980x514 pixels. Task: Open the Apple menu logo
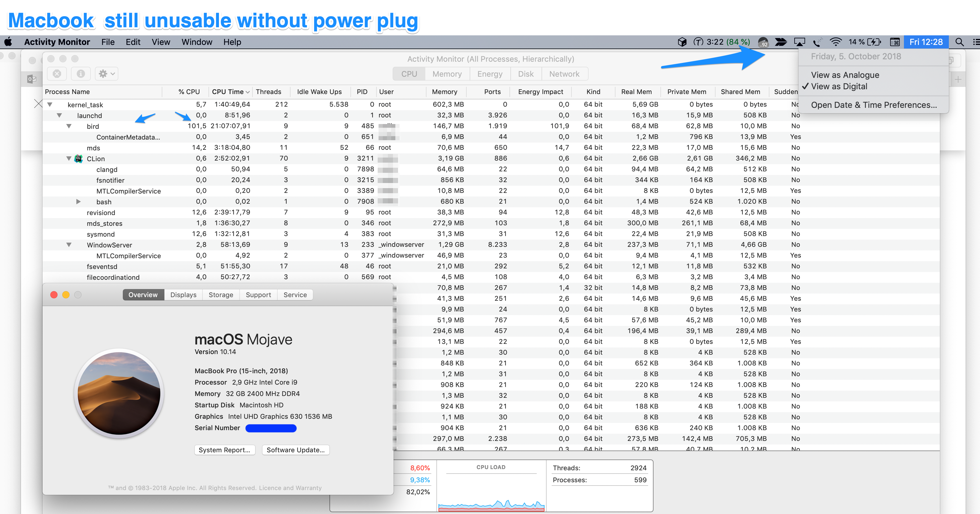8,42
